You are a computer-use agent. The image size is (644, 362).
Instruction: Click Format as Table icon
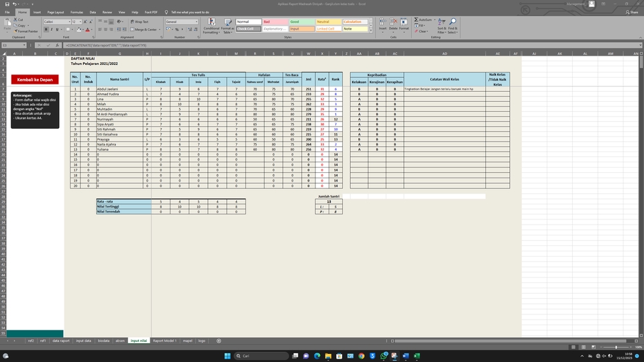pos(227,22)
